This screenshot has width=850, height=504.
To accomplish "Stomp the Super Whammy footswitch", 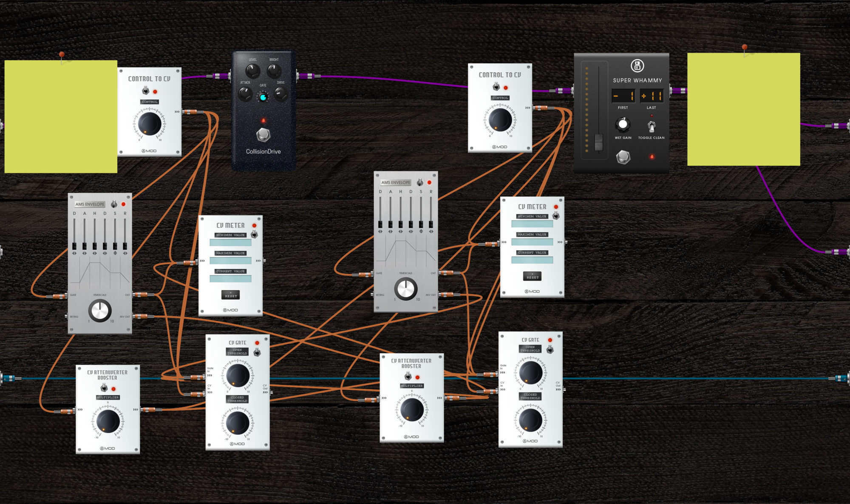I will pos(623,157).
